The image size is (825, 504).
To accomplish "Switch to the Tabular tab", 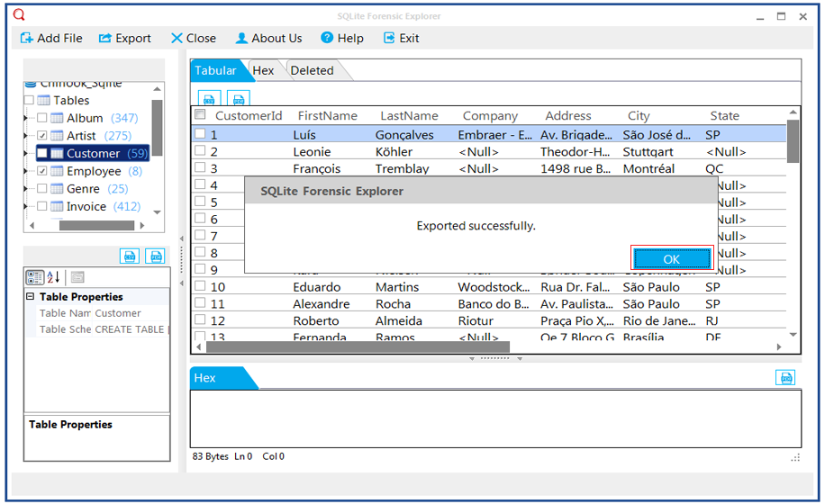I will tap(216, 70).
